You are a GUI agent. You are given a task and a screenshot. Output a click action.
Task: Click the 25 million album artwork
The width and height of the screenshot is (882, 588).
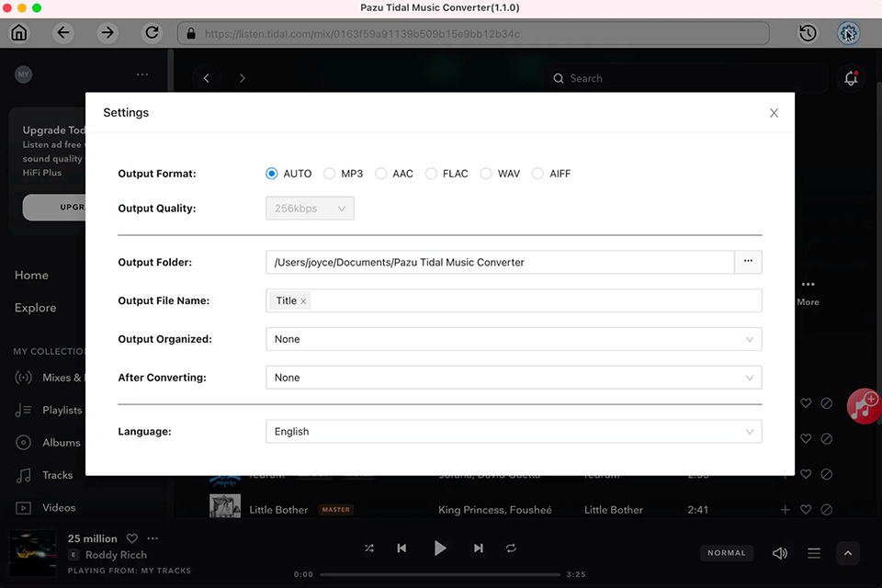click(33, 553)
